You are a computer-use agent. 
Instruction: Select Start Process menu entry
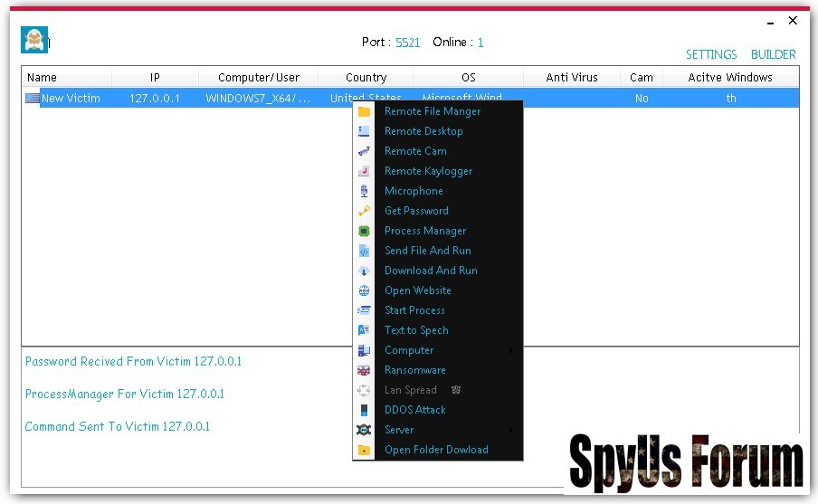pos(414,310)
